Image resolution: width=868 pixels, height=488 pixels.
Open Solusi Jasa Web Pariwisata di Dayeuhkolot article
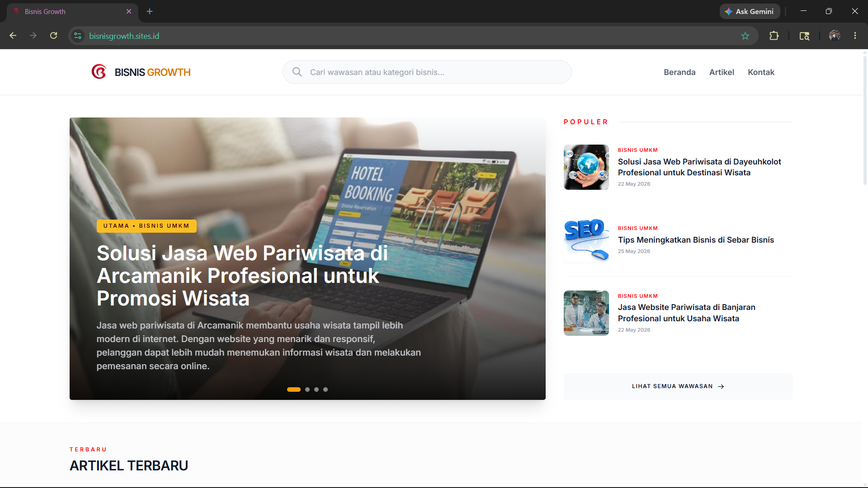point(699,167)
